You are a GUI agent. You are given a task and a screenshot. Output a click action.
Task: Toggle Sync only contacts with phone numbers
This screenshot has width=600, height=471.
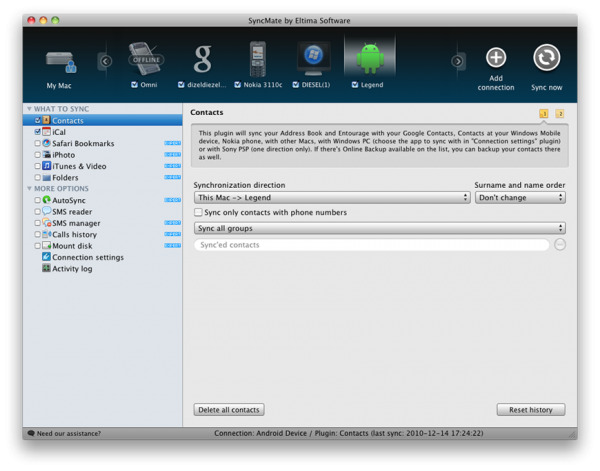click(198, 213)
